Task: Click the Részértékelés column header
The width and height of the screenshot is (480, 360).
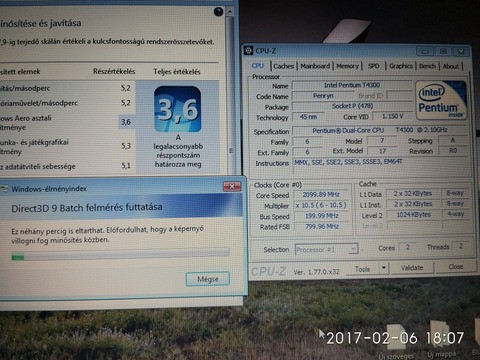Action: [114, 71]
